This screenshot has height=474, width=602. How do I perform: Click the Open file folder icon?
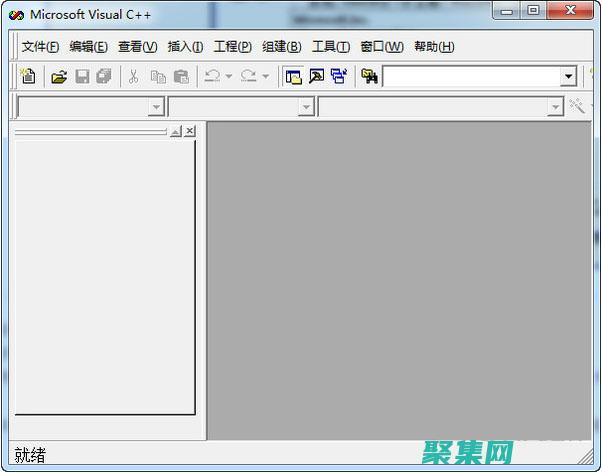59,77
